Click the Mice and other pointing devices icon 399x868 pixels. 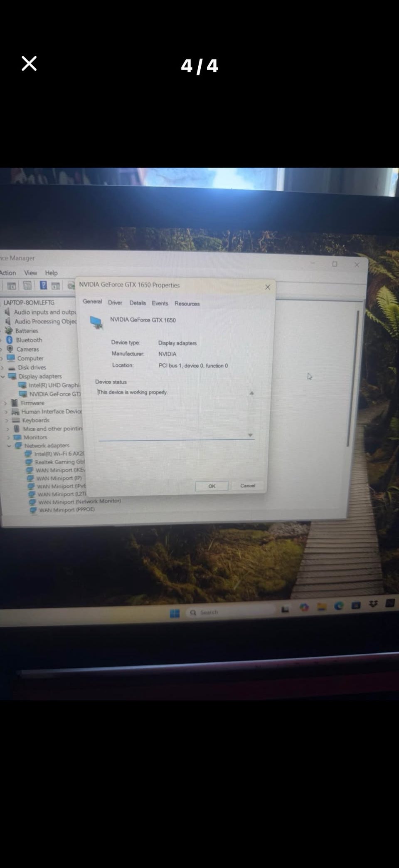[17, 429]
